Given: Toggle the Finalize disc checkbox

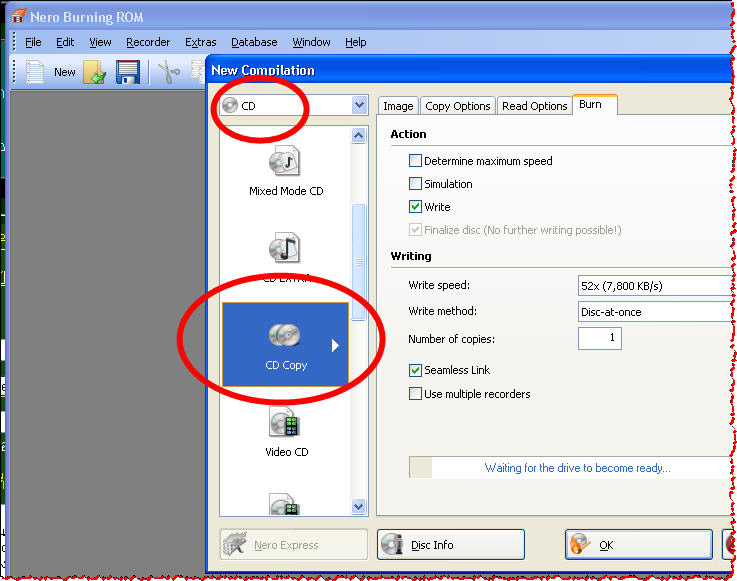Looking at the screenshot, I should pos(415,229).
